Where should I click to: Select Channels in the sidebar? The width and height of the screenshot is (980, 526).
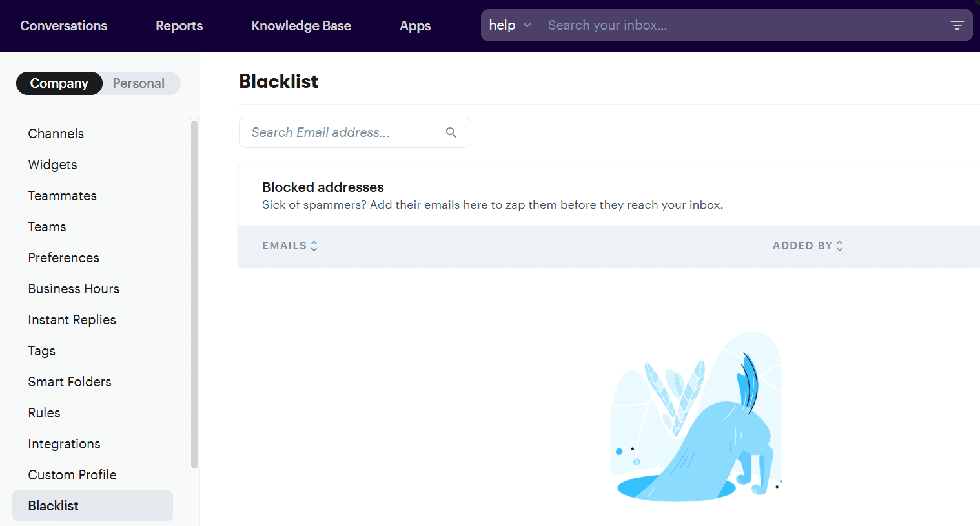click(56, 134)
